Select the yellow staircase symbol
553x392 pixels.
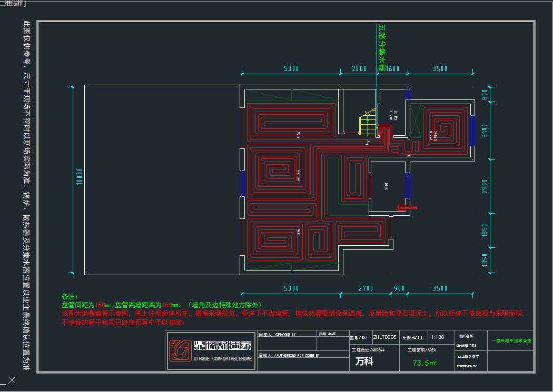(368, 124)
